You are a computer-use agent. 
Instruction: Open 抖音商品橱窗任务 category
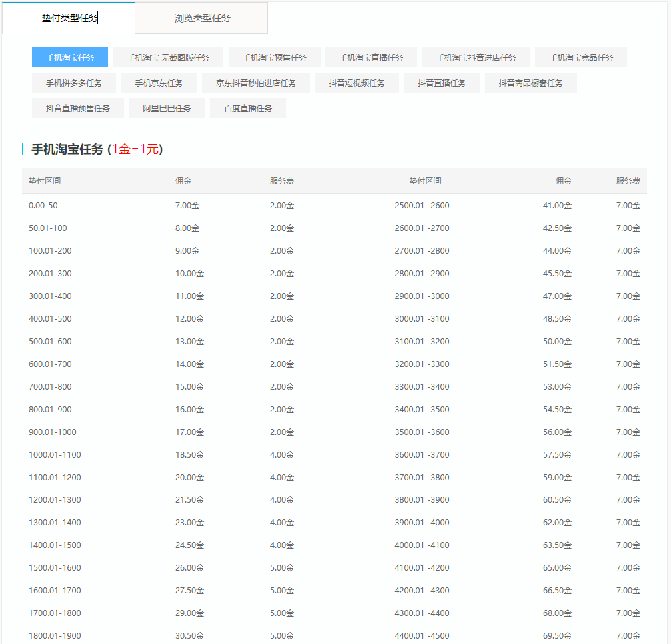point(530,83)
